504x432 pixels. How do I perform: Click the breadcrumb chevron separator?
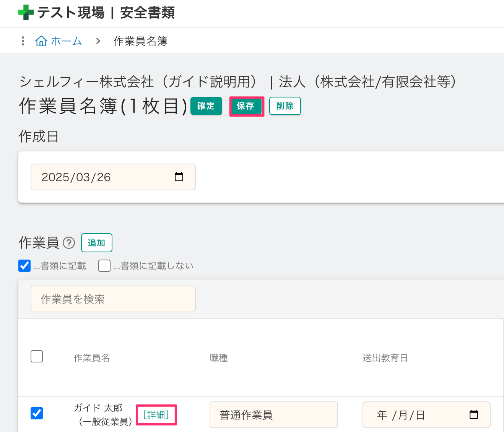pos(98,41)
